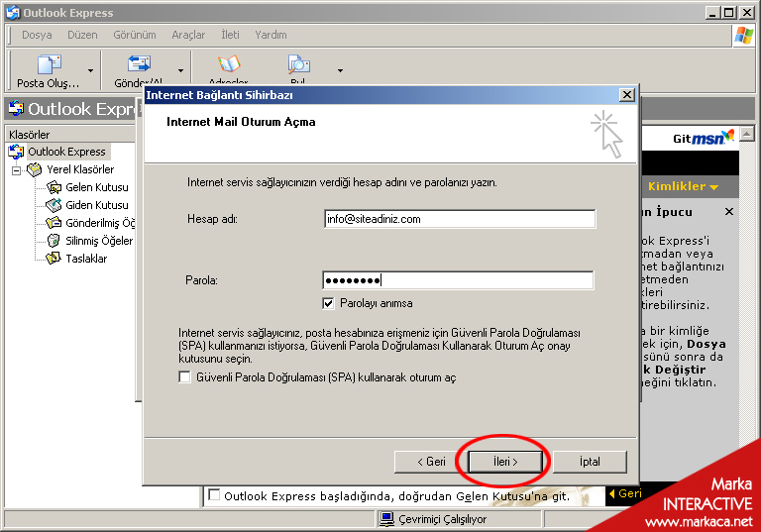Click the scroll up arrow in main pane

click(x=747, y=134)
